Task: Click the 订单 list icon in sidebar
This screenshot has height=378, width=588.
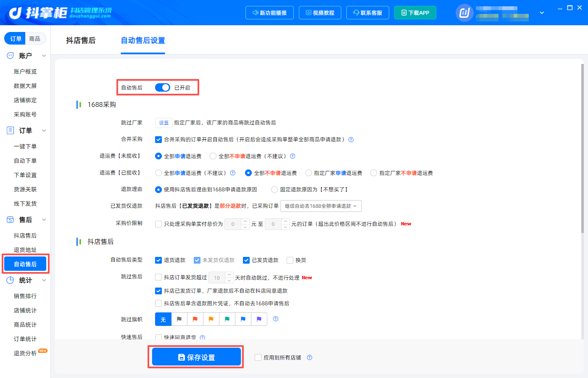Action: coord(10,130)
